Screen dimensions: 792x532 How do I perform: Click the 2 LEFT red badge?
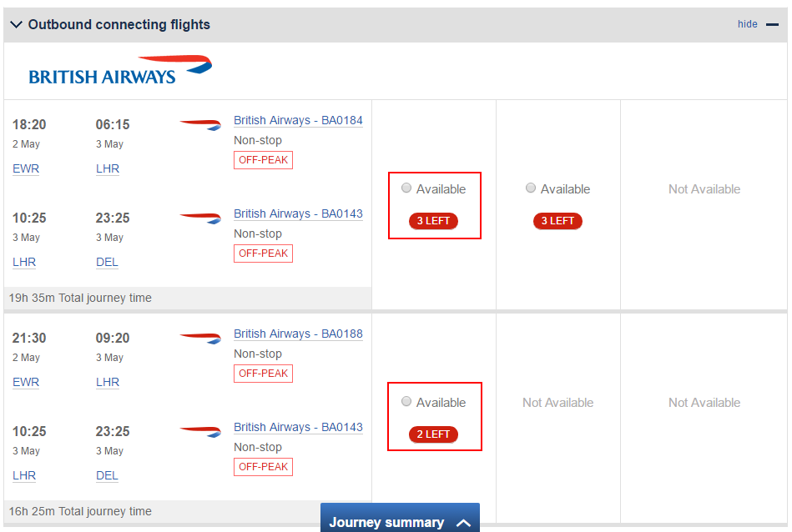(433, 434)
